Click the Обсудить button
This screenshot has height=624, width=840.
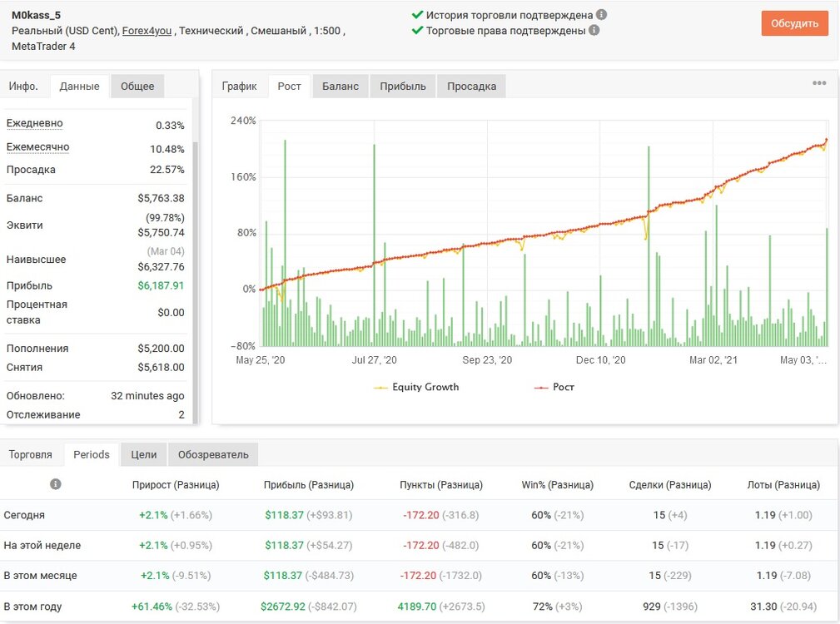tap(794, 23)
